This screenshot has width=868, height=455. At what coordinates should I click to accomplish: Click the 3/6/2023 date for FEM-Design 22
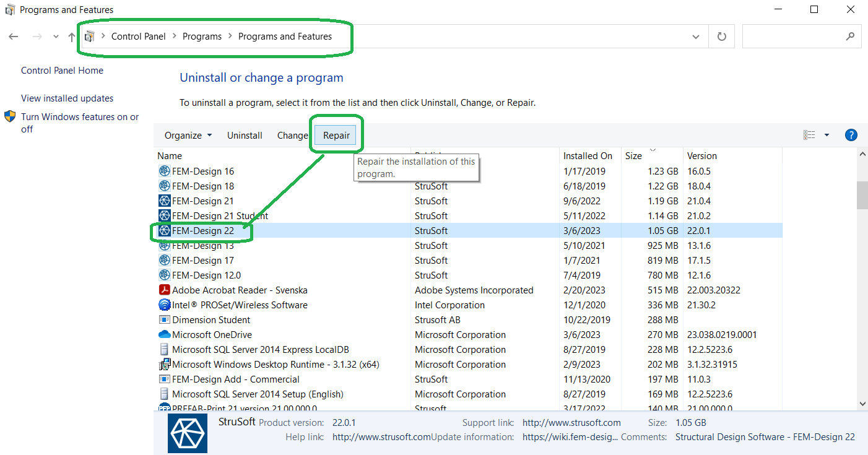coord(582,231)
